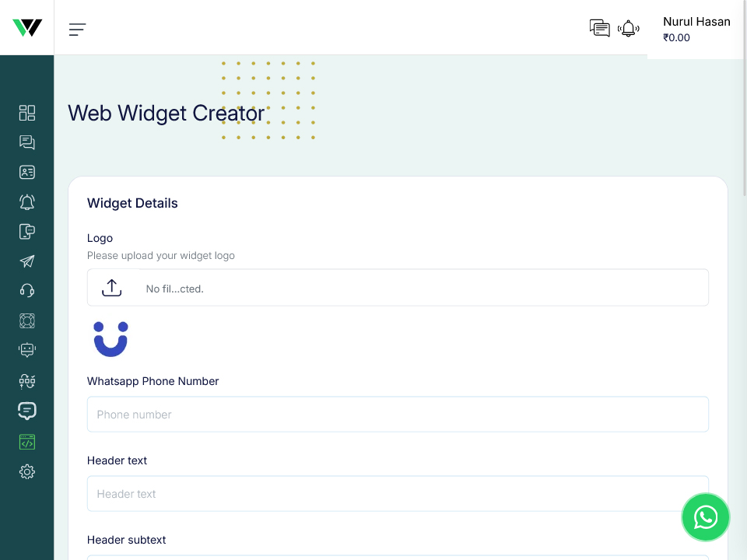Expand the Nurul Hasan account menu

tap(696, 29)
